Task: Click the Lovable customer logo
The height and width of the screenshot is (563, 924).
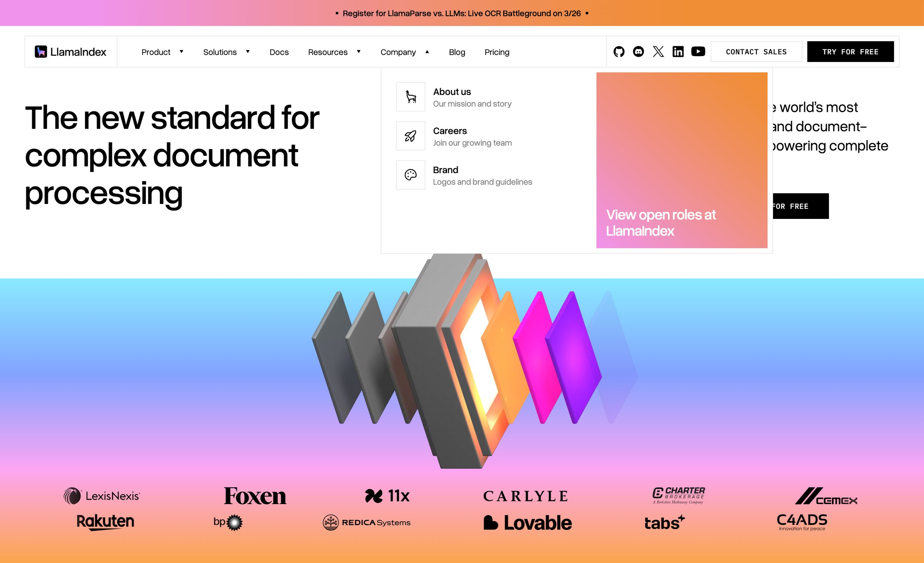Action: [x=527, y=523]
